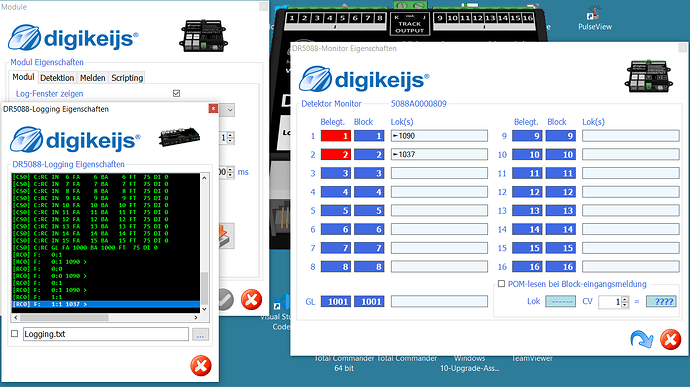
Task: Click Block button 9
Action: [561, 136]
